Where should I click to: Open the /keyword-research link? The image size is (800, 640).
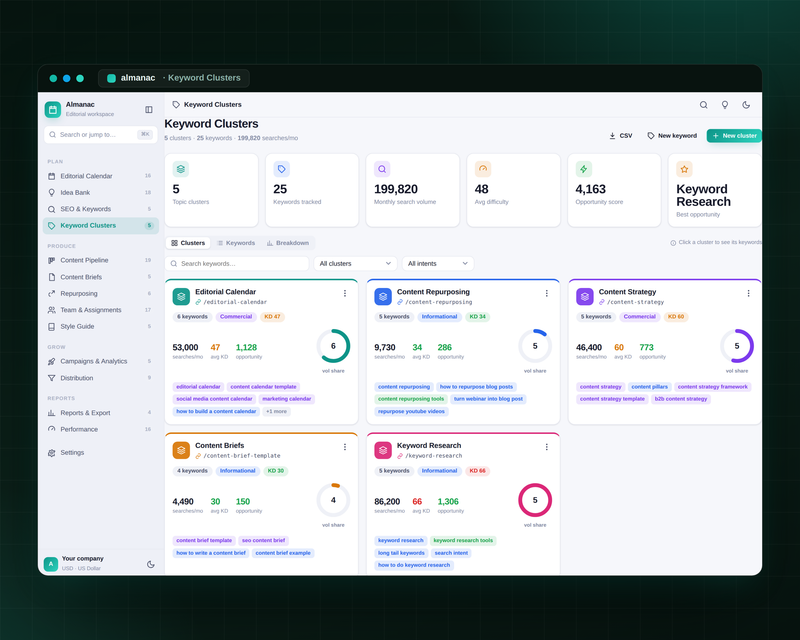[x=430, y=456]
